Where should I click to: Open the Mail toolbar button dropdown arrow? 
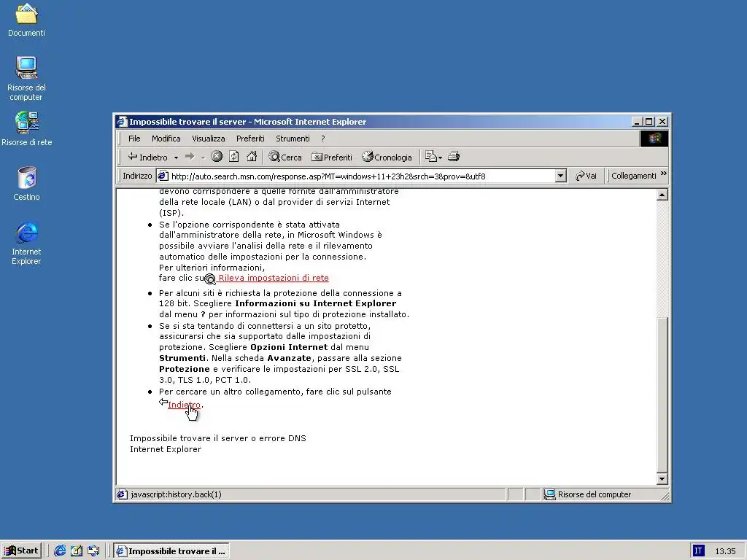[440, 157]
